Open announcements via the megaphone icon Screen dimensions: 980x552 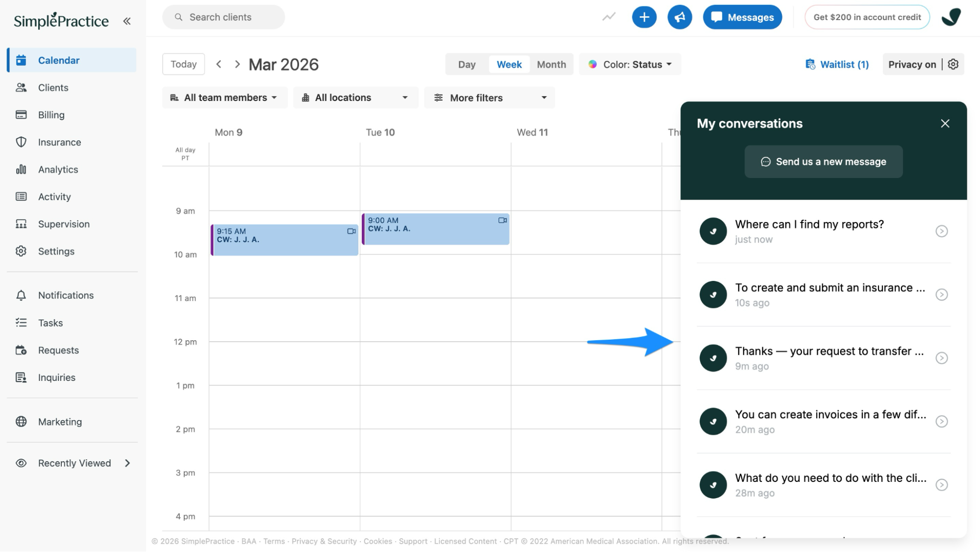pyautogui.click(x=679, y=17)
